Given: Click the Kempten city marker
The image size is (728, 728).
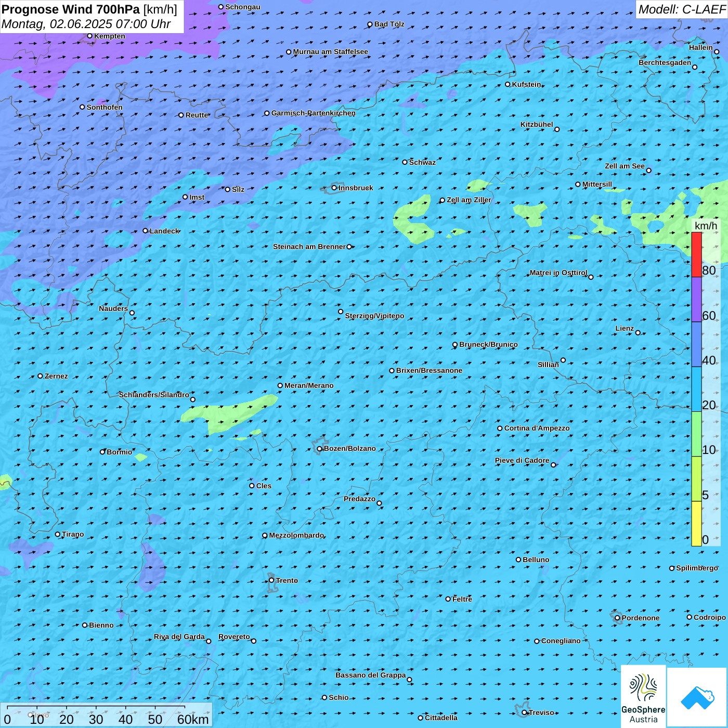Looking at the screenshot, I should click(x=90, y=36).
